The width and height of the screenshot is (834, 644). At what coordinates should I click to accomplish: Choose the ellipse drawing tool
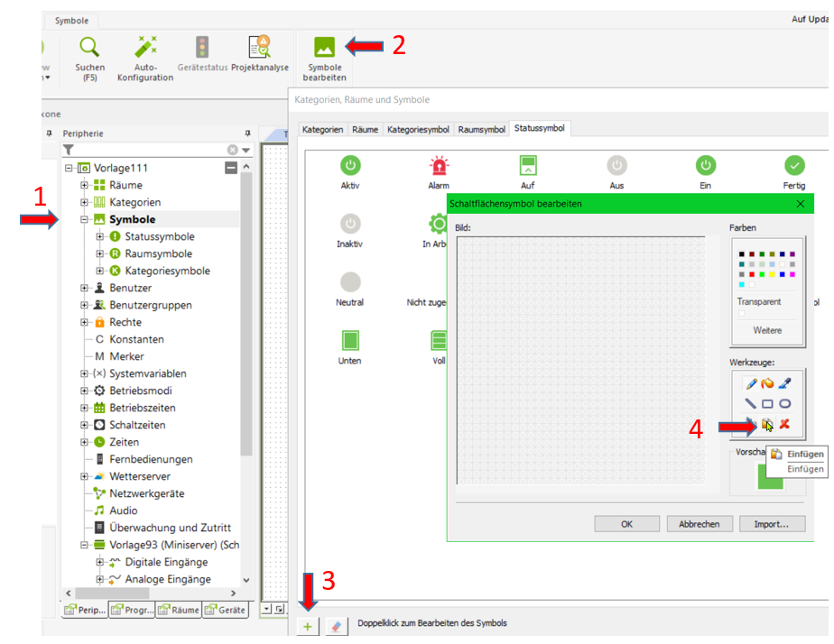(x=784, y=404)
